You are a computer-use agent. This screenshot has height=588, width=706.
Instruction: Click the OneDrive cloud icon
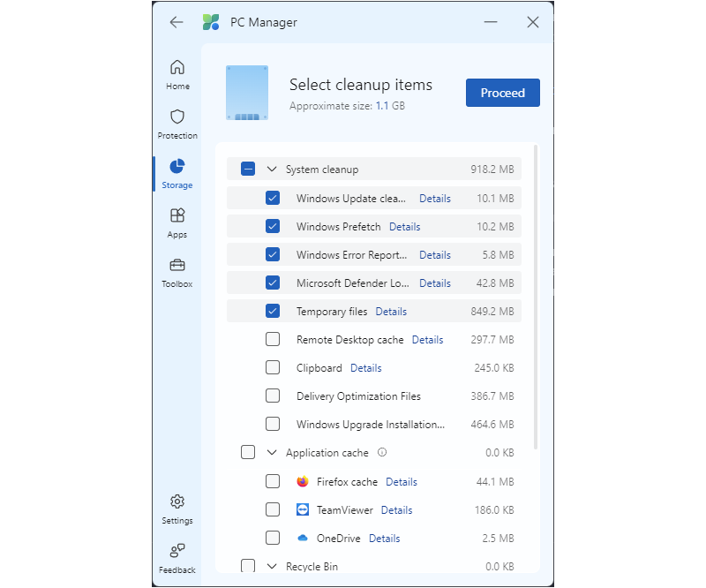pyautogui.click(x=303, y=538)
